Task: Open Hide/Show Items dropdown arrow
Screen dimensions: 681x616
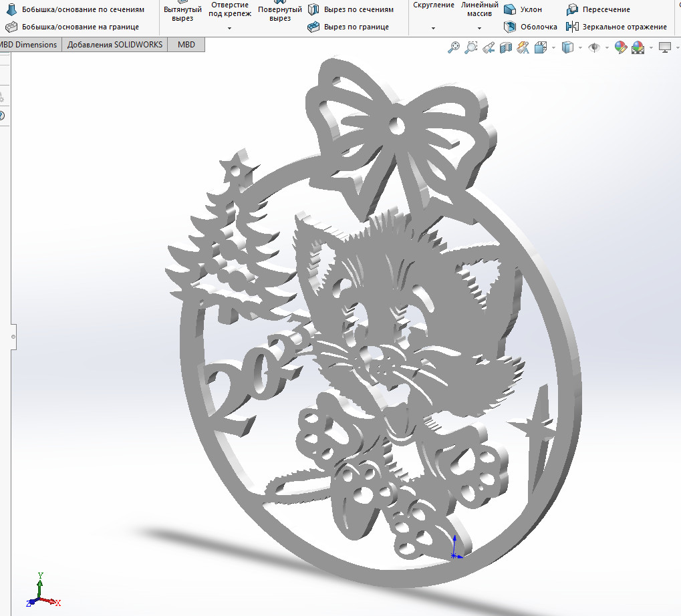Action: (x=607, y=47)
